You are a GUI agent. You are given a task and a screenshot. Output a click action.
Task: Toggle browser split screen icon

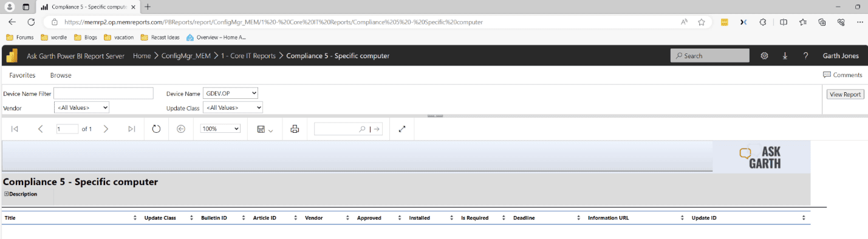(x=783, y=22)
